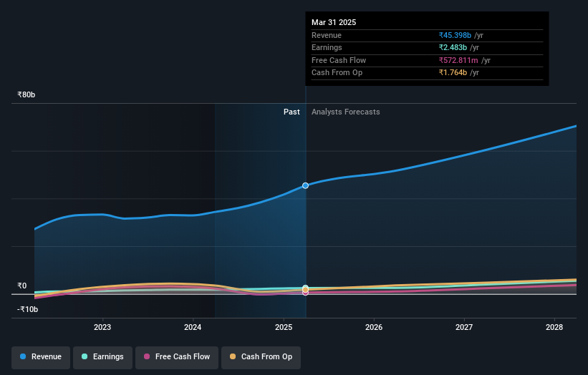Click the Mar 31 2025 tooltip date
The width and height of the screenshot is (588, 375).
click(x=334, y=22)
